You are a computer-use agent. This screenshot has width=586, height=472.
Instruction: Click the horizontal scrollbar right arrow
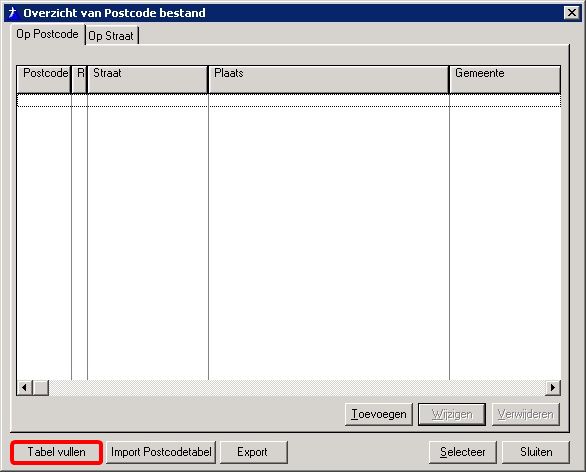point(553,388)
